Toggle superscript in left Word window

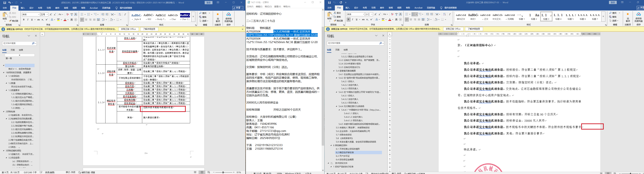point(47,20)
